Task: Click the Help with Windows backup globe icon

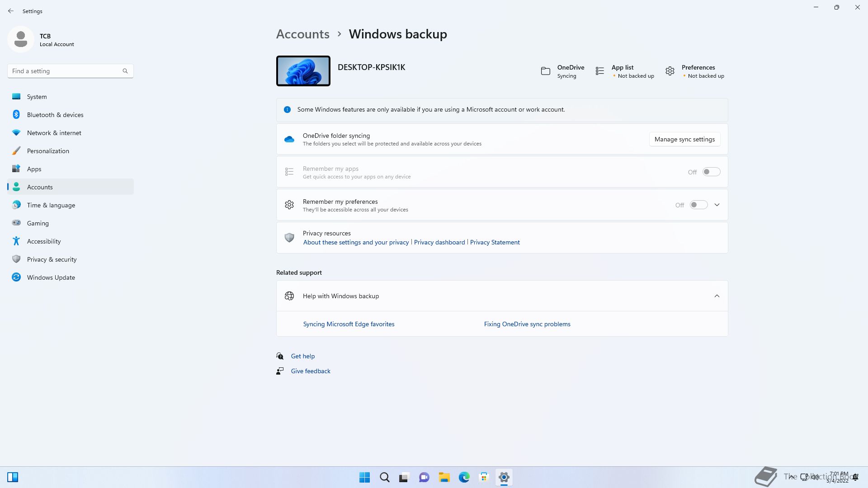Action: coord(289,296)
